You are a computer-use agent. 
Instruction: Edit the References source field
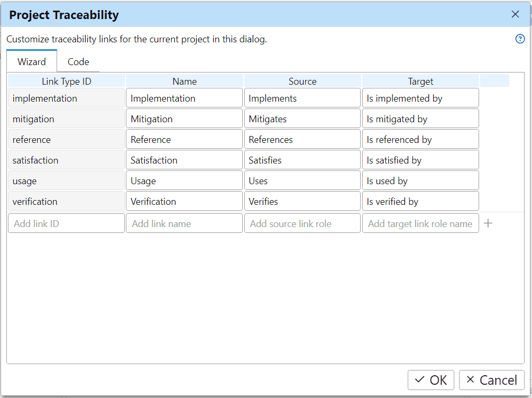pyautogui.click(x=302, y=139)
